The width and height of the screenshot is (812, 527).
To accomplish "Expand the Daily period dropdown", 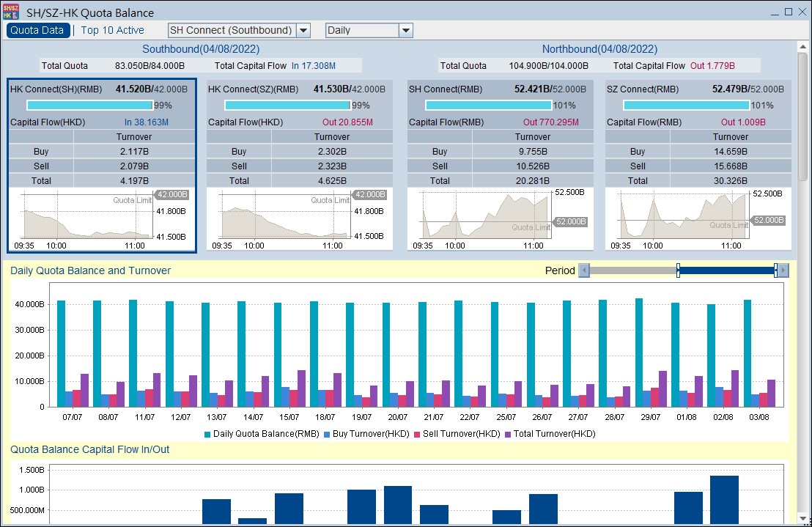I will pyautogui.click(x=406, y=30).
